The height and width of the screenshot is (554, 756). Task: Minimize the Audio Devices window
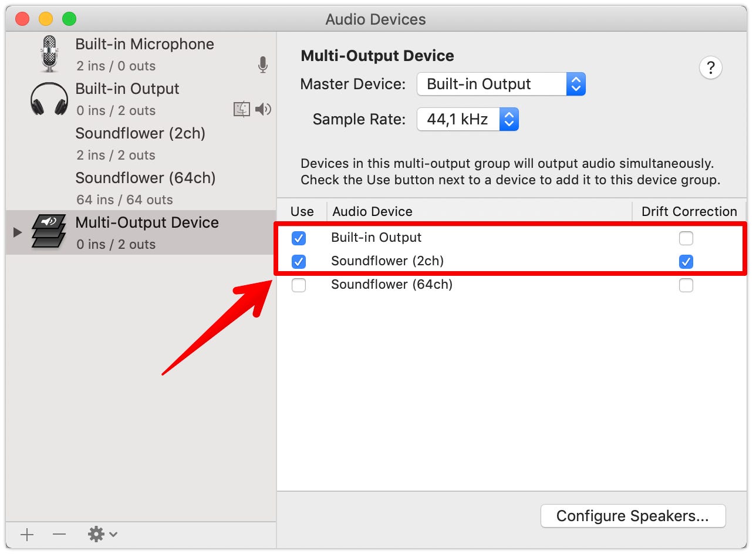point(46,19)
